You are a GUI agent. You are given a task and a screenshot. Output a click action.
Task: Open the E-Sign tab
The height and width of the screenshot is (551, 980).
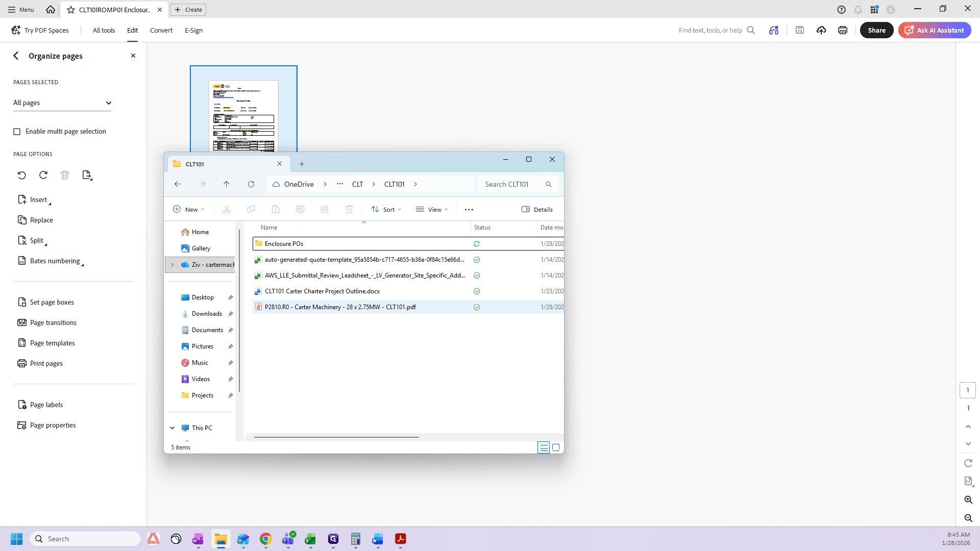click(194, 30)
